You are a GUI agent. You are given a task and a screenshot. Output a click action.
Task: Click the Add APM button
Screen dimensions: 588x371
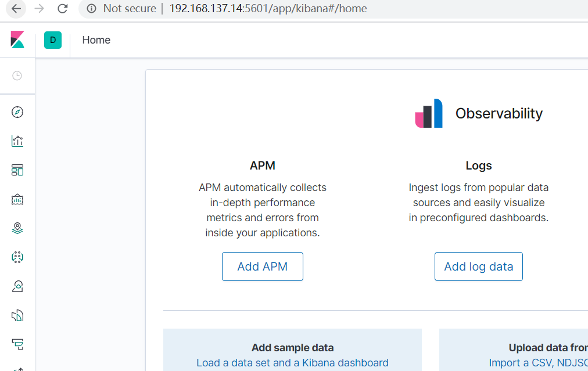pos(262,266)
